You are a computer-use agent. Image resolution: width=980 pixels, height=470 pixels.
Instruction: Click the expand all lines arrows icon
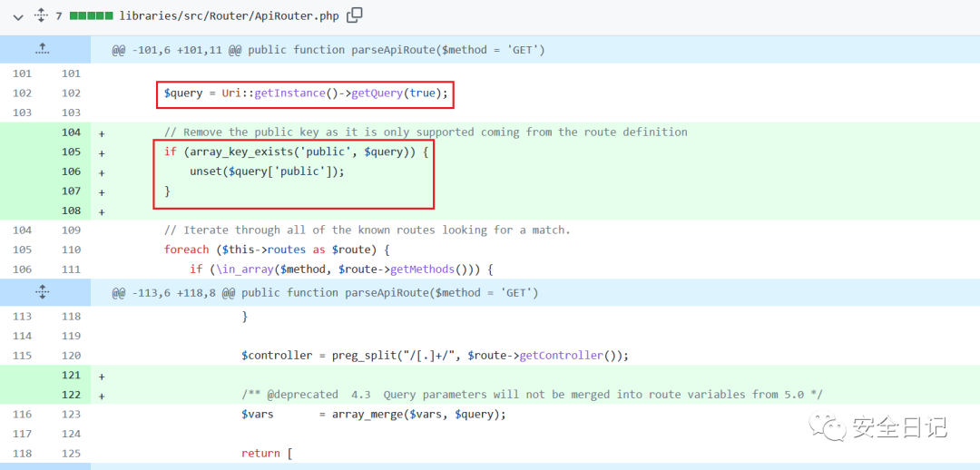point(41,15)
